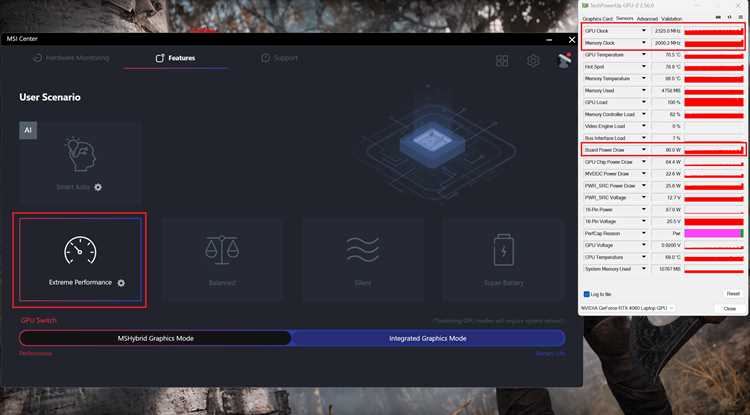Select the Smart Auto head icon scenario
Viewport: 750px width, 415px height.
click(80, 163)
